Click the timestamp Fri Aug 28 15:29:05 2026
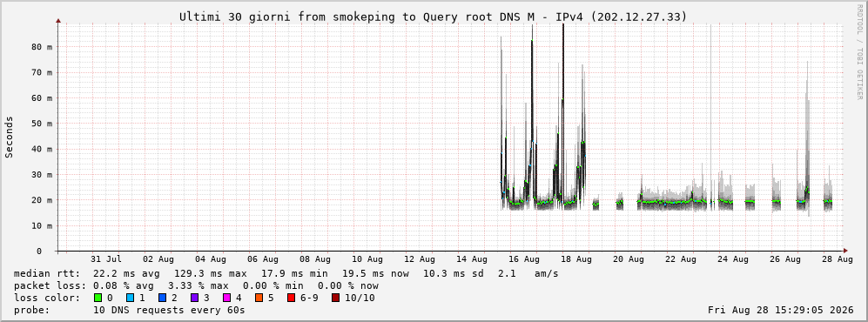 pyautogui.click(x=781, y=311)
